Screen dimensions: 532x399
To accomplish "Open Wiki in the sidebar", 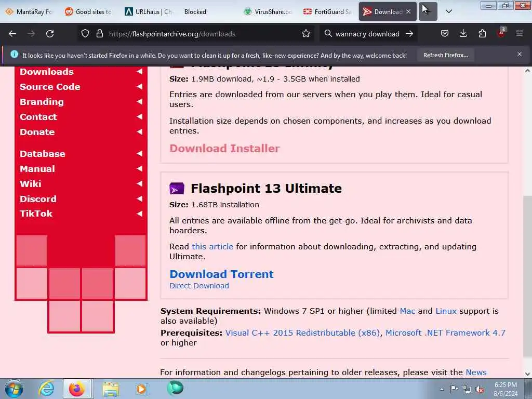I will [31, 183].
